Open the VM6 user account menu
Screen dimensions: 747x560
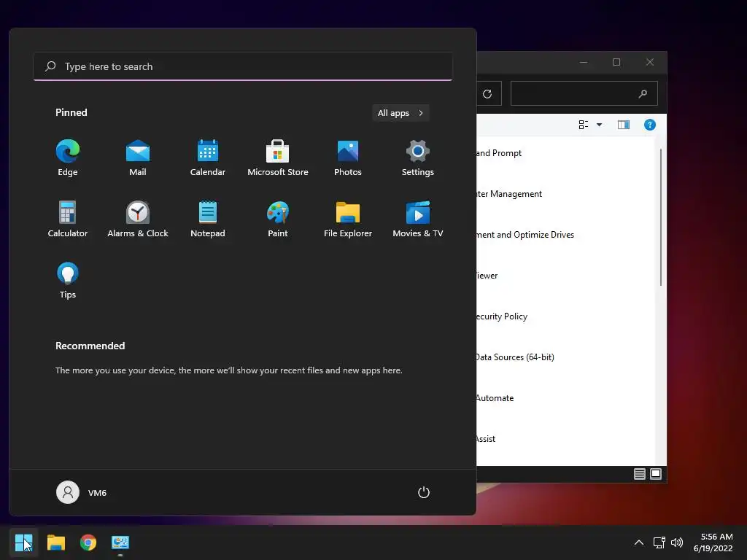[82, 492]
